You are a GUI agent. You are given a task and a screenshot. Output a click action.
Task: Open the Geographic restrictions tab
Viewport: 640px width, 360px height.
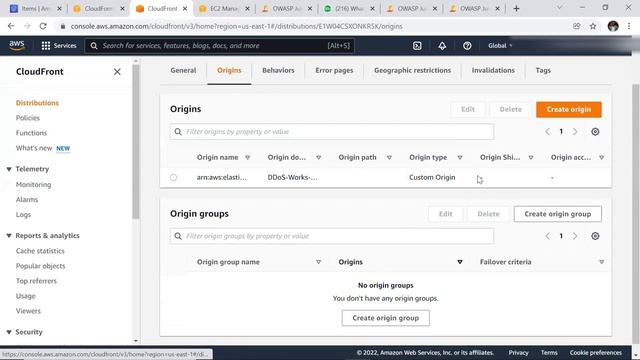click(x=412, y=70)
